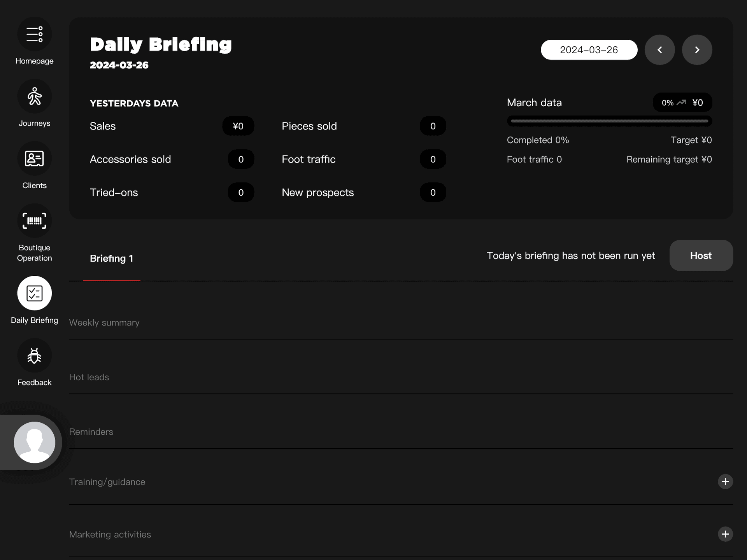Open the Journeys walking-person icon
This screenshot has width=747, height=560.
click(34, 96)
